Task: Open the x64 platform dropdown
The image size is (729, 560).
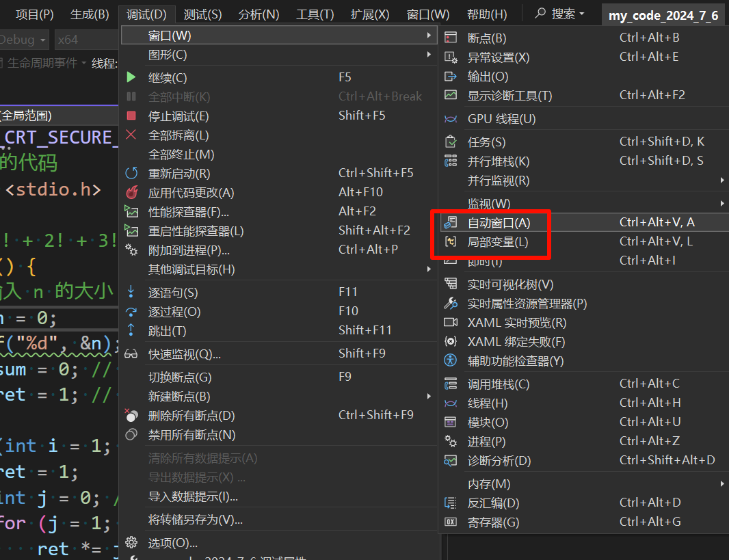Action: 82,40
